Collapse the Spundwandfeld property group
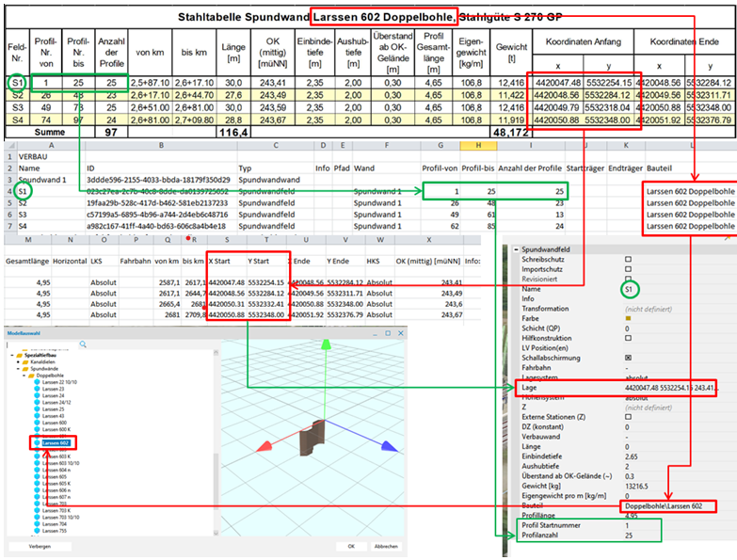 point(516,249)
